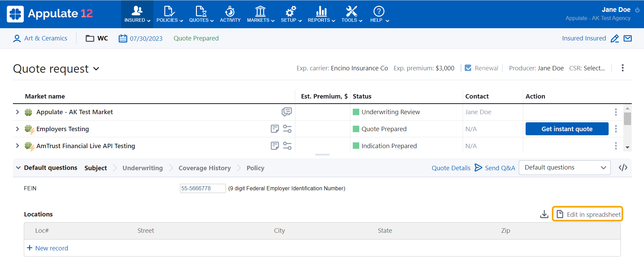Open the CSR Select dropdown
Screen dimensions: 644x264
click(x=594, y=68)
